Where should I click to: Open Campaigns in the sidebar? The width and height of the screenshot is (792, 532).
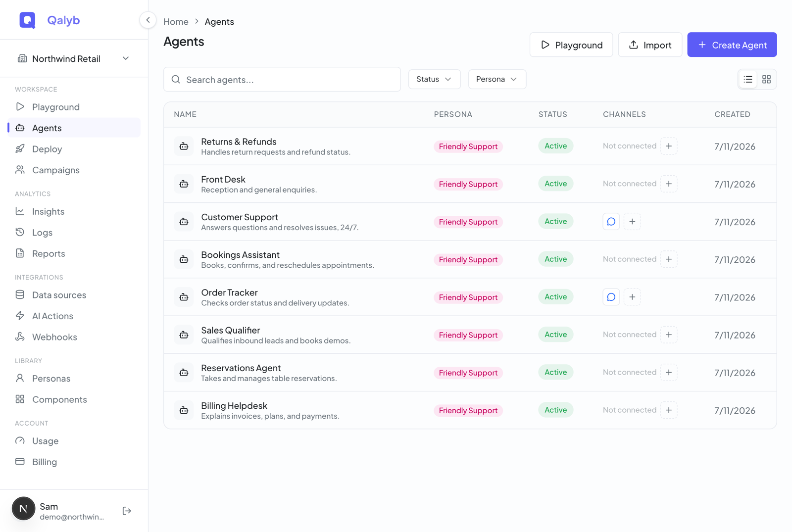point(74,170)
